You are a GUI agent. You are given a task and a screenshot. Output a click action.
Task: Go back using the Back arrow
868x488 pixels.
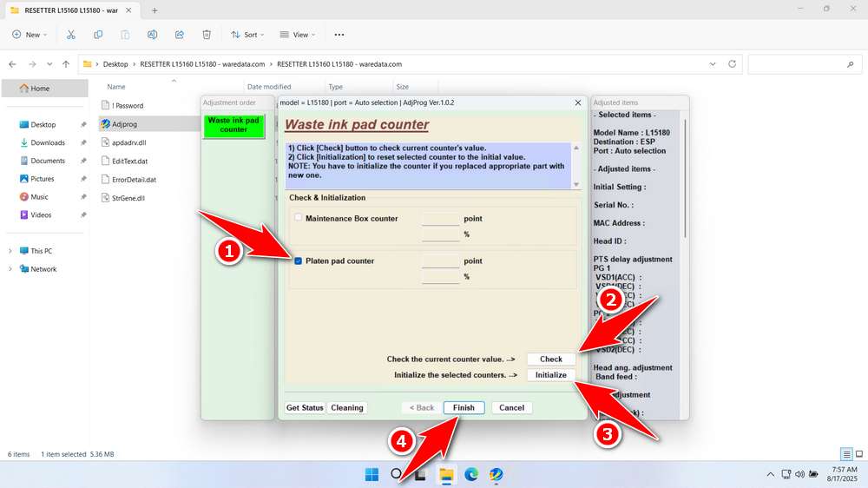(13, 64)
